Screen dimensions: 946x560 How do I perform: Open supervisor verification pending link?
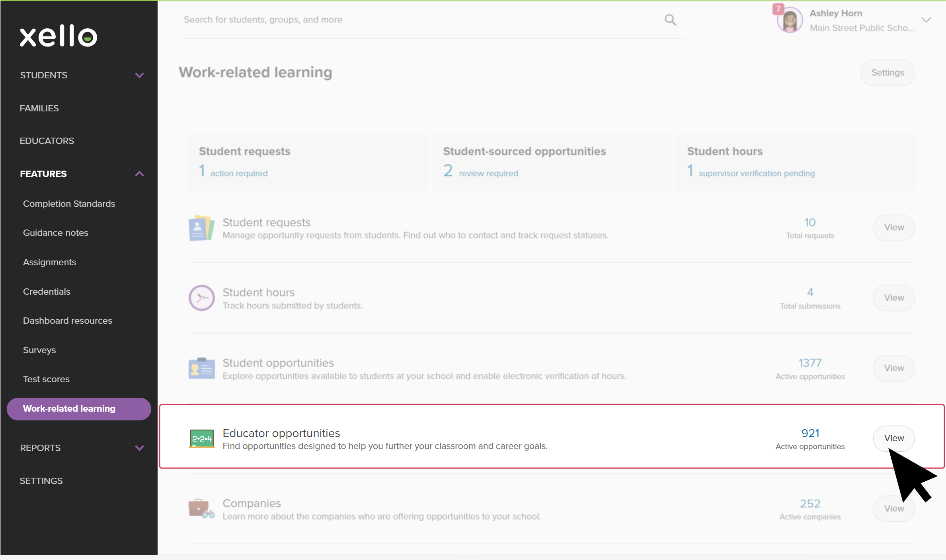(x=756, y=173)
